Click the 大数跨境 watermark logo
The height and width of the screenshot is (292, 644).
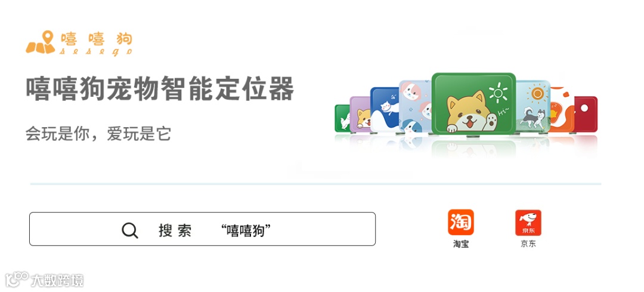click(44, 279)
